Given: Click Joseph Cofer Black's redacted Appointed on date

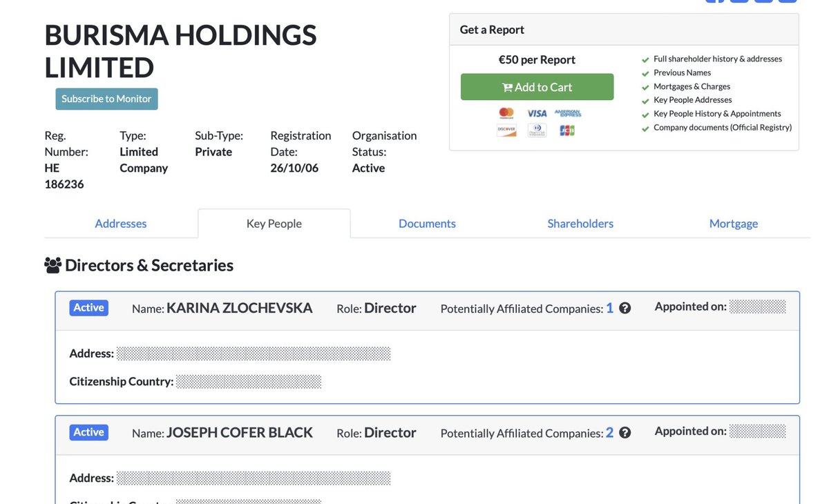Looking at the screenshot, I should pyautogui.click(x=757, y=431).
